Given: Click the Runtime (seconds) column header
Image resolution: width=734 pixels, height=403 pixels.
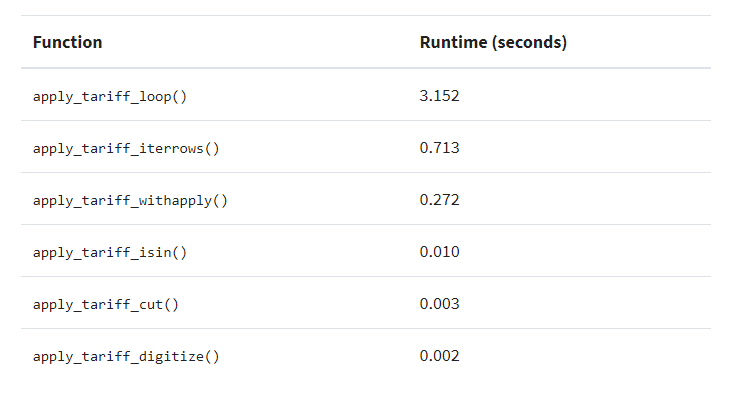Looking at the screenshot, I should 493,42.
